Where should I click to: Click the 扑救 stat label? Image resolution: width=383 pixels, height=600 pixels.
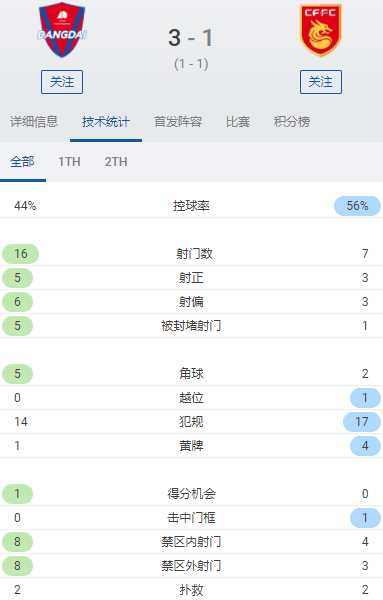pos(191,590)
